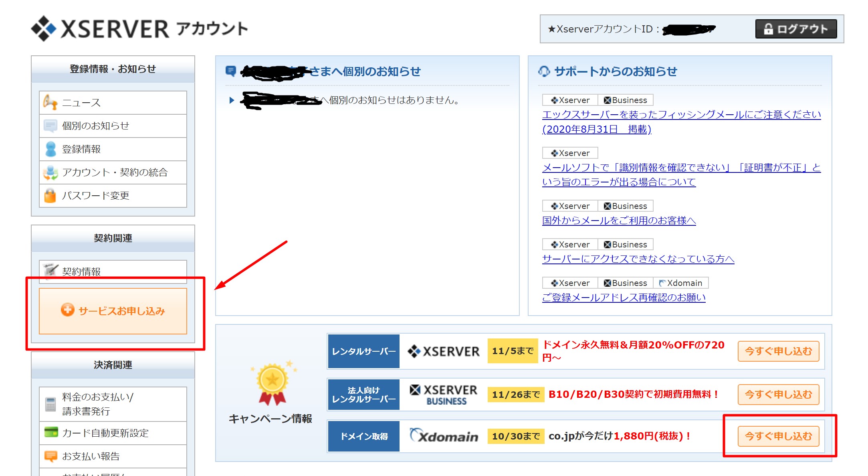Open the パスワード変更 menu item
Image resolution: width=868 pixels, height=476 pixels.
point(113,196)
